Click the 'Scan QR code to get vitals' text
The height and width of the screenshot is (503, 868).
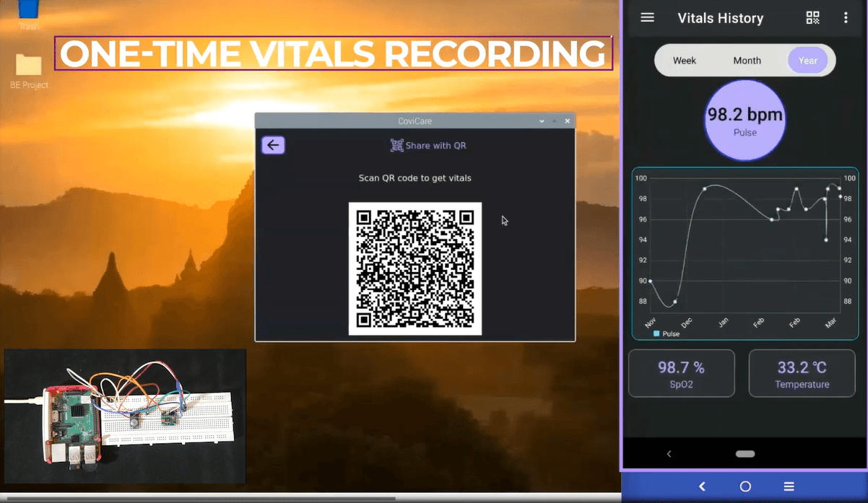[x=415, y=178]
